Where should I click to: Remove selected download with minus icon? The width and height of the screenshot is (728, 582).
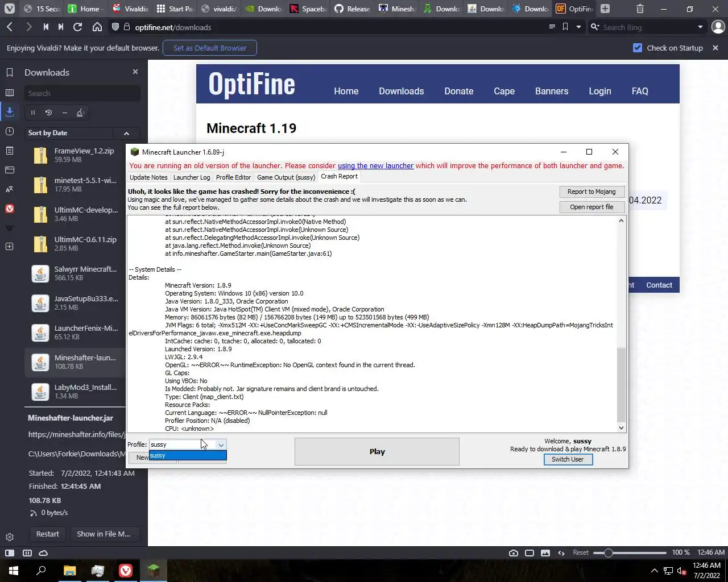(x=64, y=113)
